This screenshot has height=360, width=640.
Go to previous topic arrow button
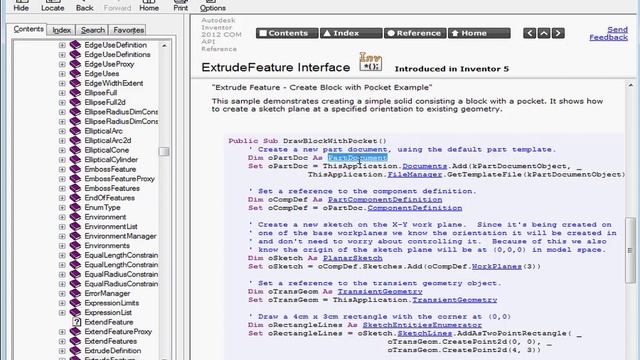click(529, 33)
